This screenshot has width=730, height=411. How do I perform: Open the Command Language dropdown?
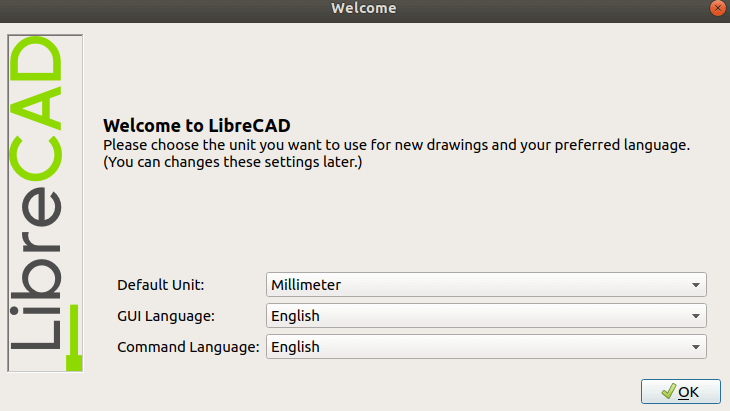point(486,347)
